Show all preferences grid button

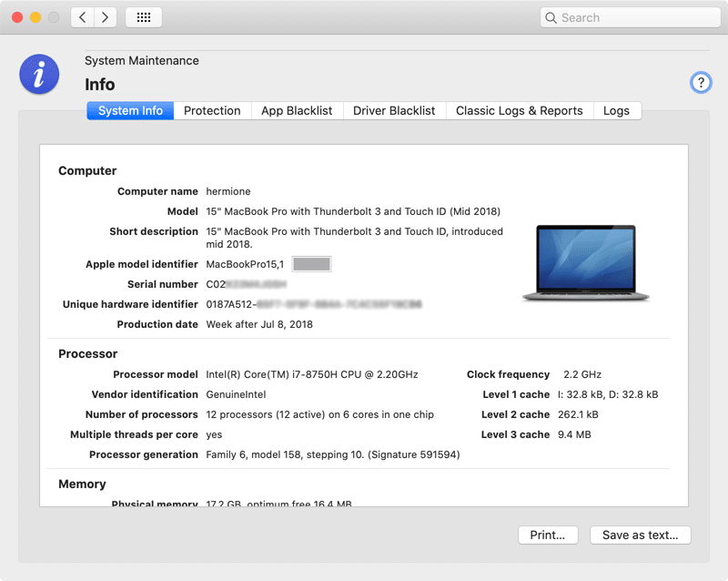coord(144,17)
